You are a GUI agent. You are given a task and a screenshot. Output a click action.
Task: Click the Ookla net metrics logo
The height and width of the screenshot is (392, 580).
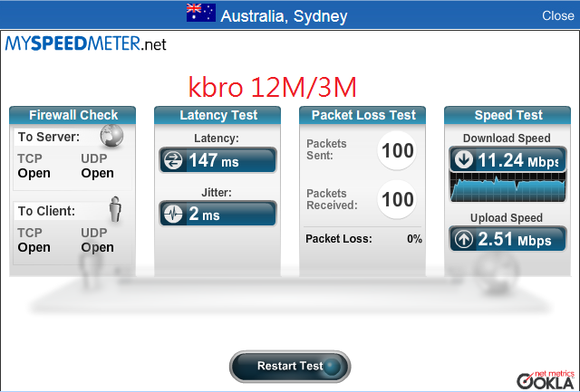pyautogui.click(x=546, y=380)
